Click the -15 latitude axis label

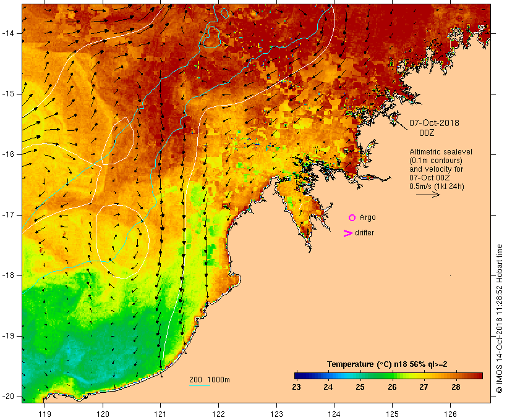click(8, 94)
